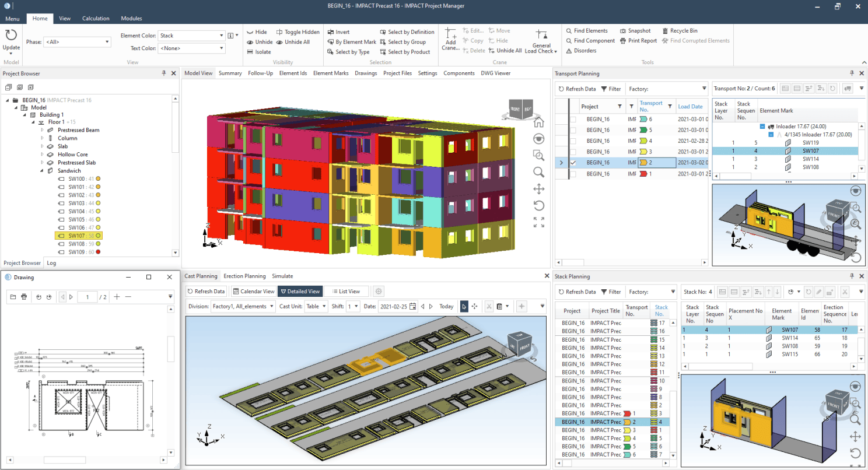
Task: Click the Today button in Cast Planning
Action: [446, 306]
